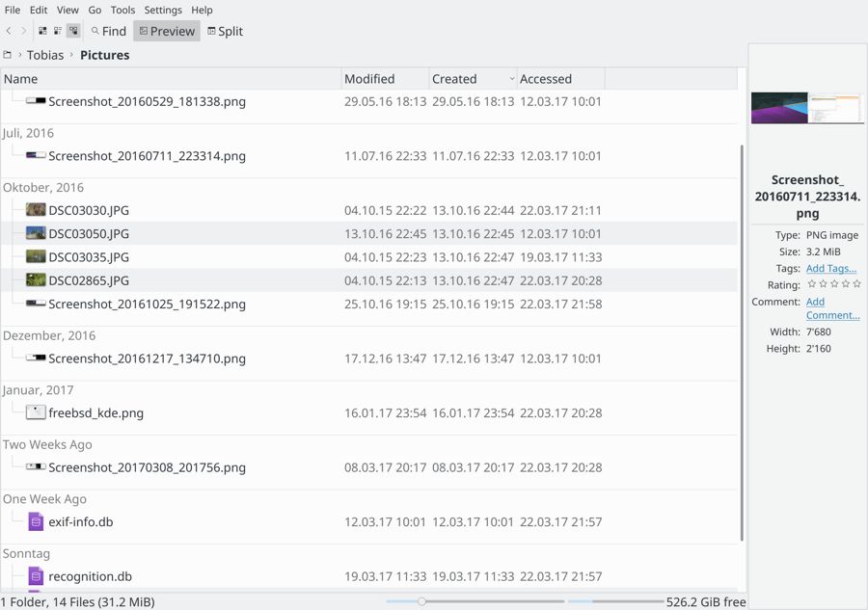Viewport: 868px width, 610px height.
Task: Set the fifth rating star
Action: [857, 284]
